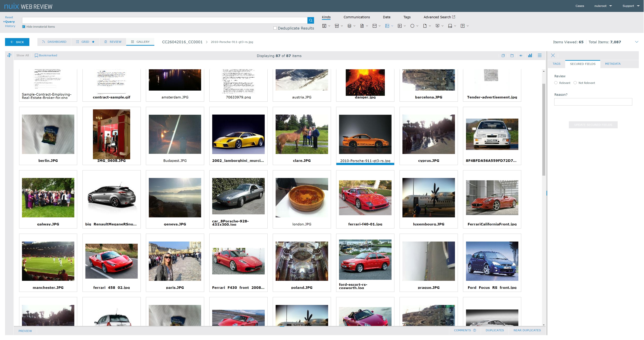Open the Date filter tab
Viewport: 644px width, 340px height.
point(387,17)
